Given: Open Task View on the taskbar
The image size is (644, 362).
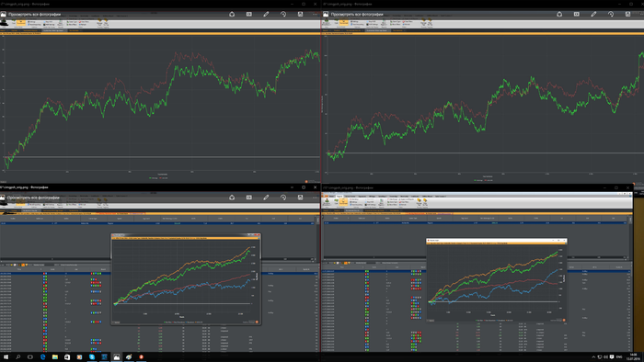Looking at the screenshot, I should [x=30, y=357].
